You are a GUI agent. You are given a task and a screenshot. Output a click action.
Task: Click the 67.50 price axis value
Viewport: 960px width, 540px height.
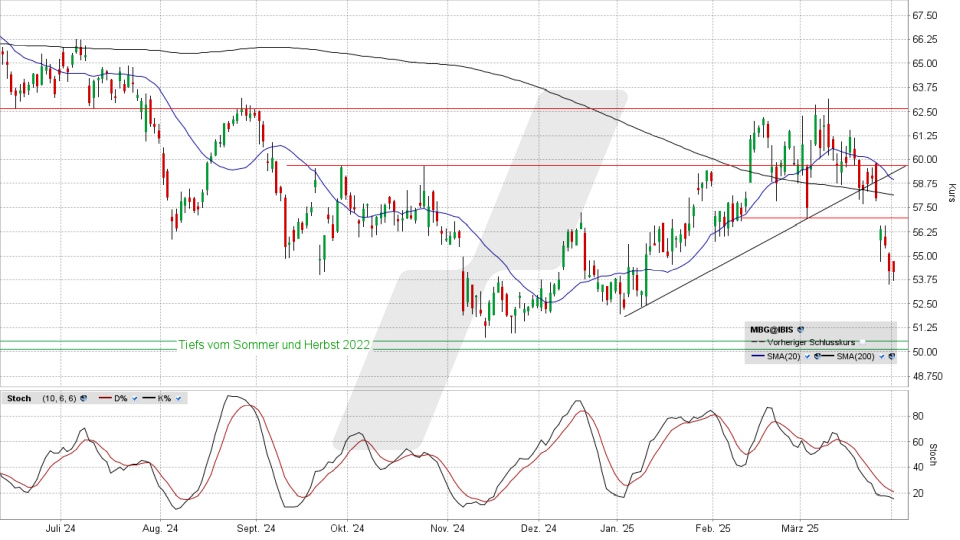tap(924, 15)
